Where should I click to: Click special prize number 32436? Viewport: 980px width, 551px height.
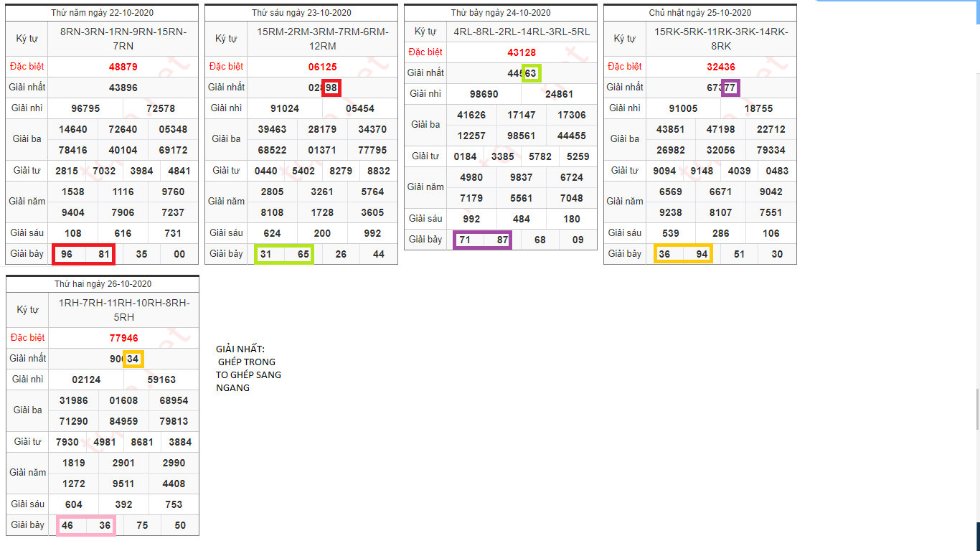721,67
